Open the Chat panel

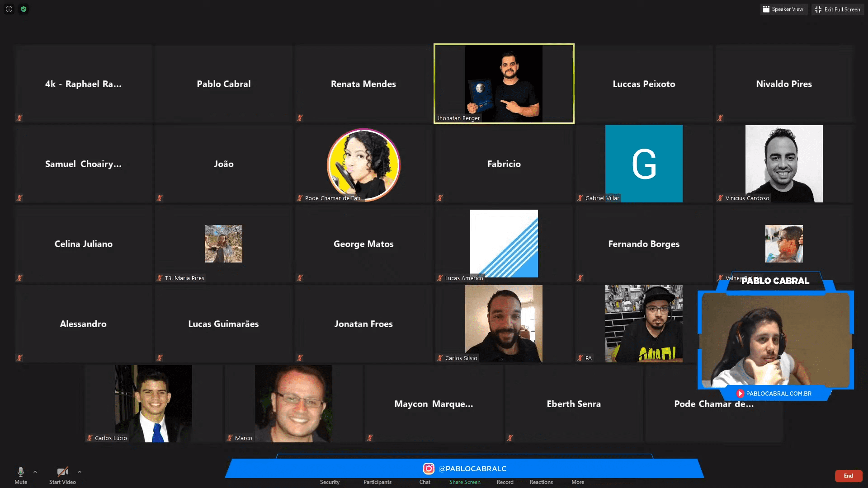[425, 482]
